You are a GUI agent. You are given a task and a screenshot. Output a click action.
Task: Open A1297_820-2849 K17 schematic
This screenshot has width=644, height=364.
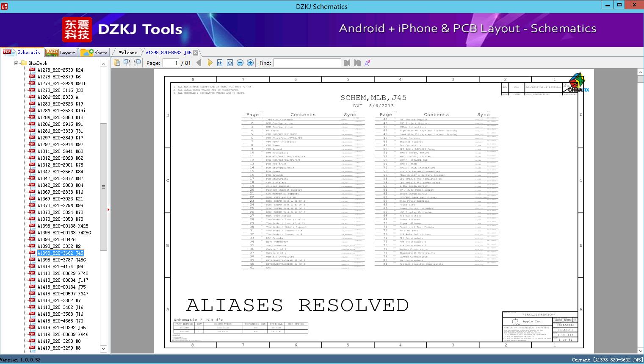point(60,138)
